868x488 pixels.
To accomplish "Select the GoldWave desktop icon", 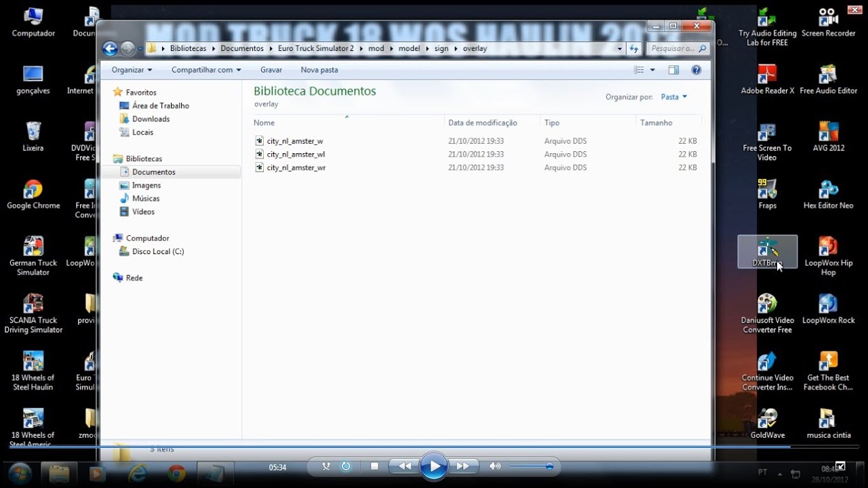I will click(767, 424).
